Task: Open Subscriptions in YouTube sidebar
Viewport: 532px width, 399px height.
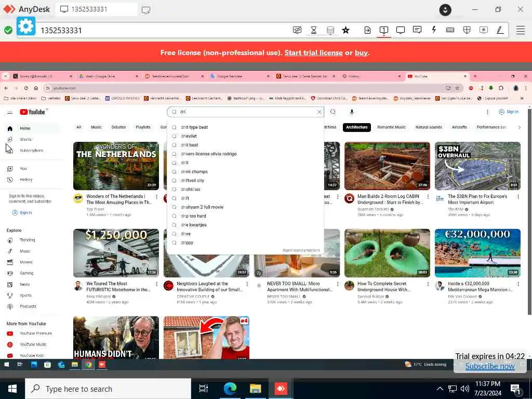Action: click(31, 150)
